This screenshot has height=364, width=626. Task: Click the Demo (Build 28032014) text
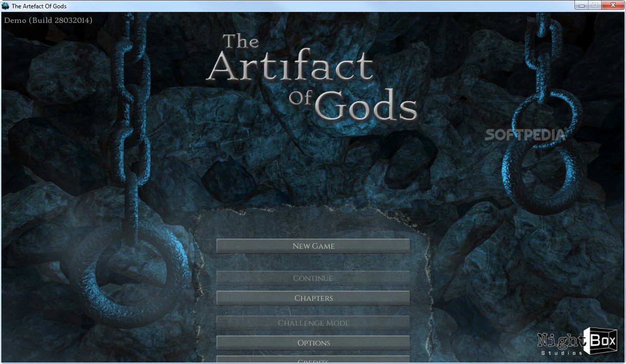(x=48, y=20)
